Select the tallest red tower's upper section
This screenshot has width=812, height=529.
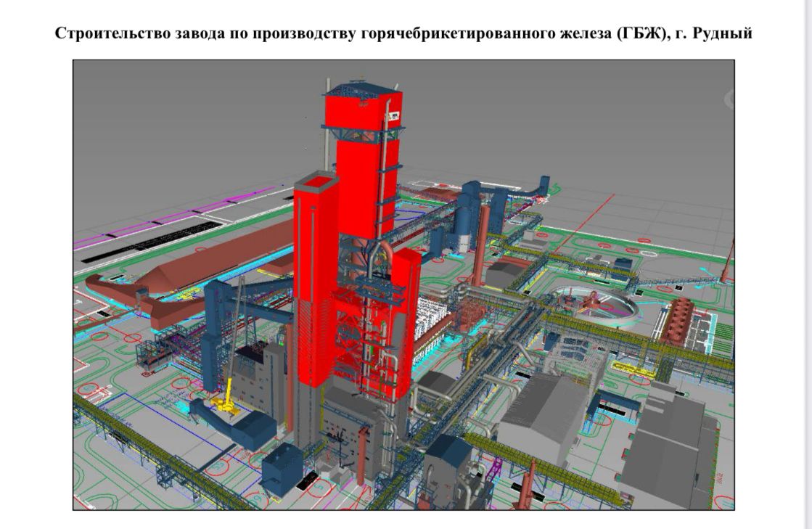point(361,145)
